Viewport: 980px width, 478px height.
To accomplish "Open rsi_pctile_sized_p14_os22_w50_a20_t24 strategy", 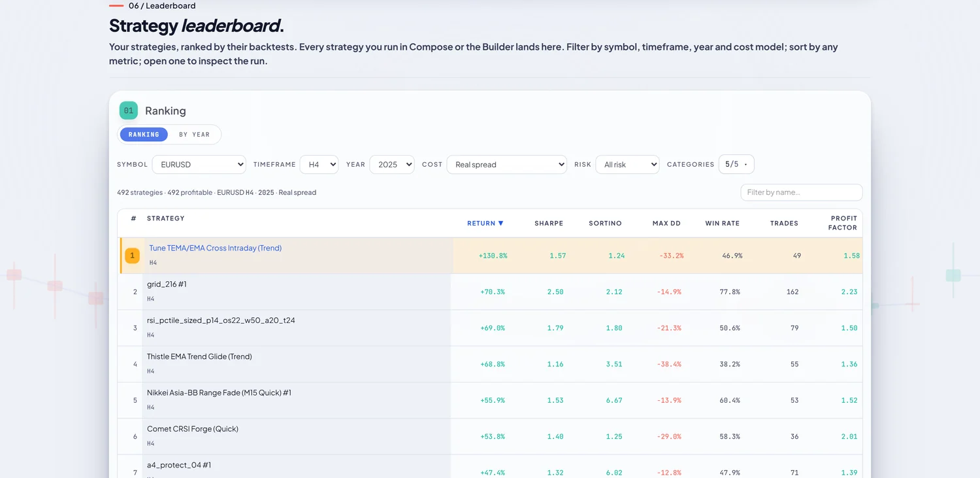I will click(221, 320).
